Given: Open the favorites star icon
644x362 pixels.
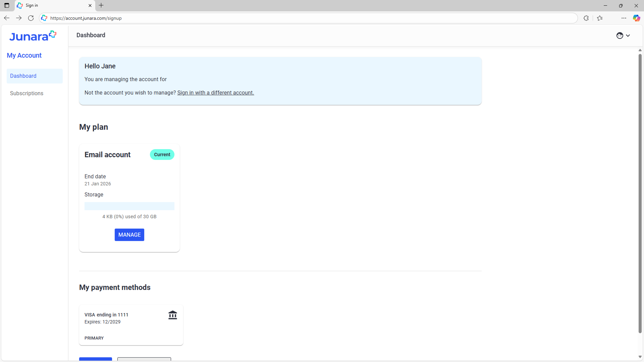Looking at the screenshot, I should click(600, 18).
